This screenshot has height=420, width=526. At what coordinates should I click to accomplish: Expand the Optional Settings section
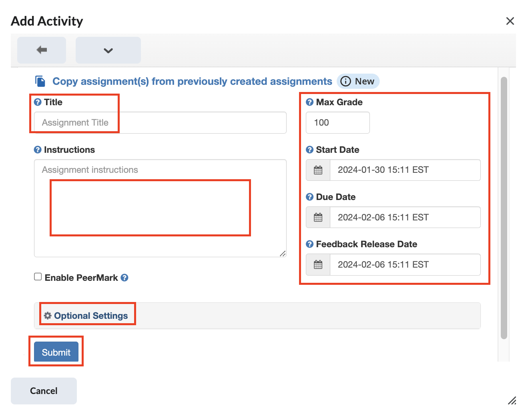90,316
